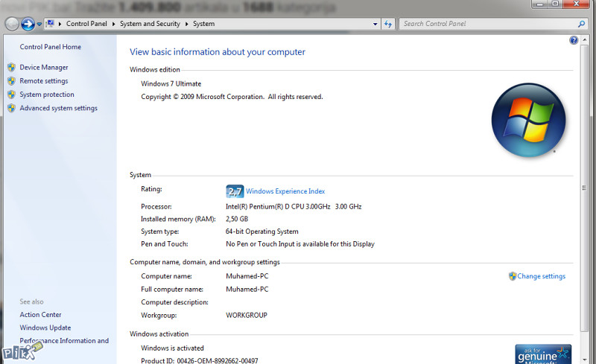
Task: Expand the arrow after Control Panel breadcrumb
Action: click(x=113, y=24)
